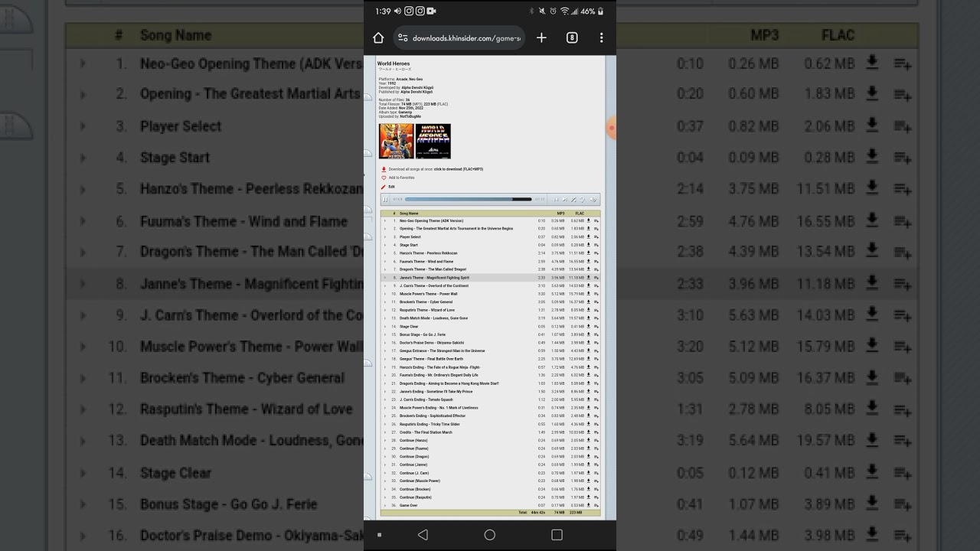Viewport: 980px width, 551px height.
Task: Open the new tab plus button
Action: click(541, 37)
